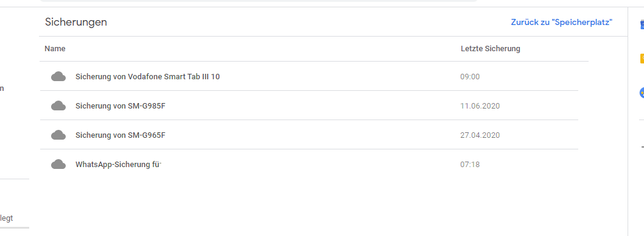Click cloud icon next to SM-G985F backup
The height and width of the screenshot is (236, 644).
point(58,105)
